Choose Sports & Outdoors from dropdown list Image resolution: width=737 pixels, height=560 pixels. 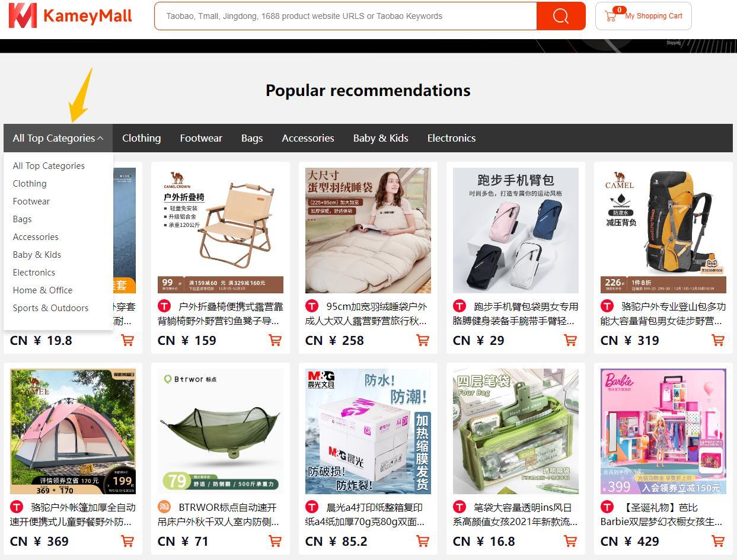pos(50,308)
